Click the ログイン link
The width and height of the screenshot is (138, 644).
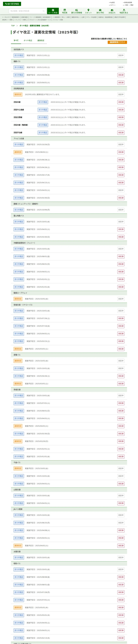coord(113,5)
